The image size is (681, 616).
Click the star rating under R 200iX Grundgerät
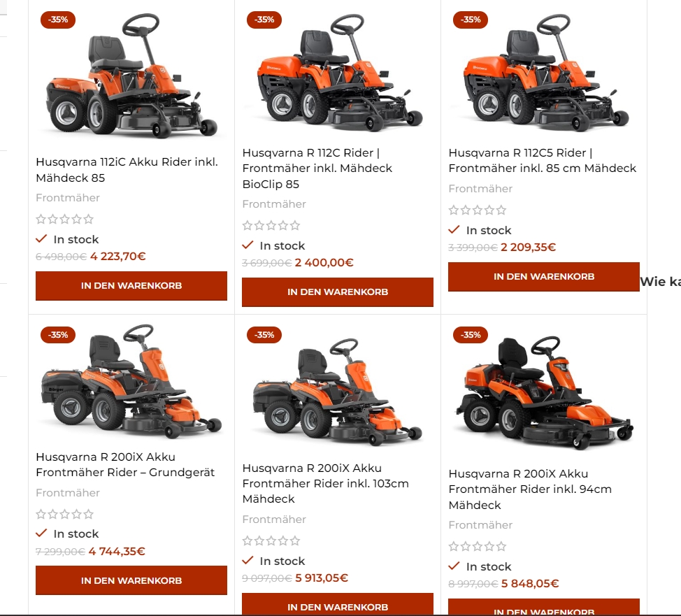[65, 515]
